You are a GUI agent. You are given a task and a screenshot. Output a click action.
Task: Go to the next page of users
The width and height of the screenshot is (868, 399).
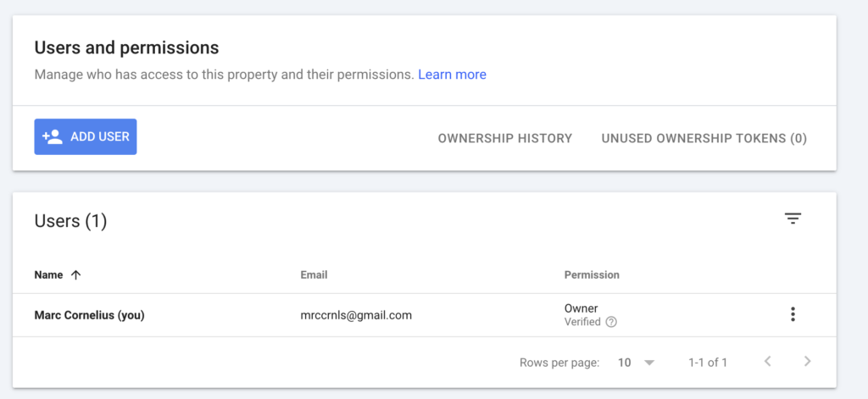(x=807, y=362)
